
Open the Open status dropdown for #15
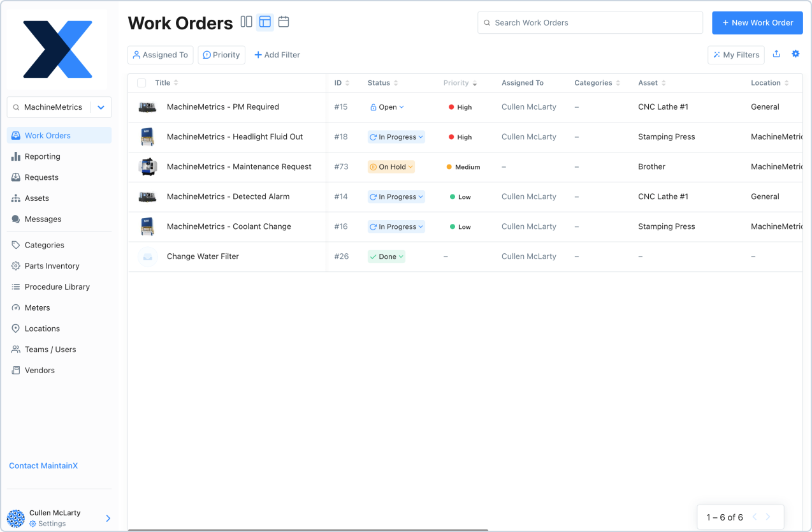coord(387,107)
